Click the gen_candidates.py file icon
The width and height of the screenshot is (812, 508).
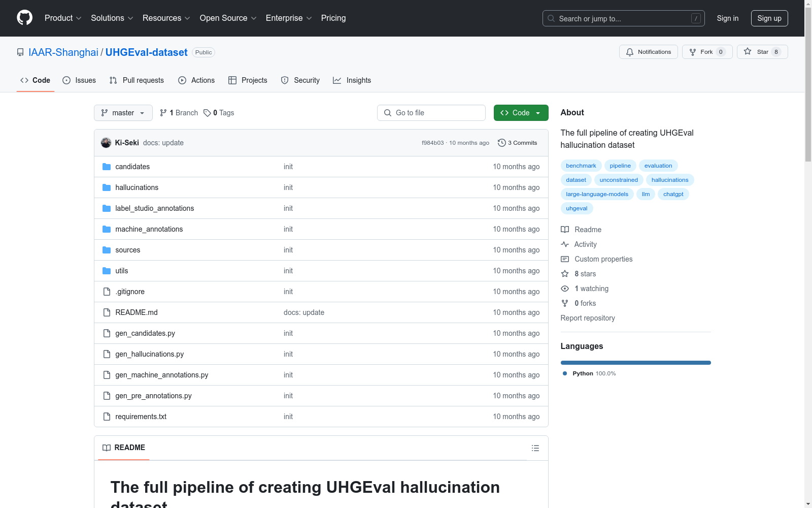pyautogui.click(x=107, y=333)
